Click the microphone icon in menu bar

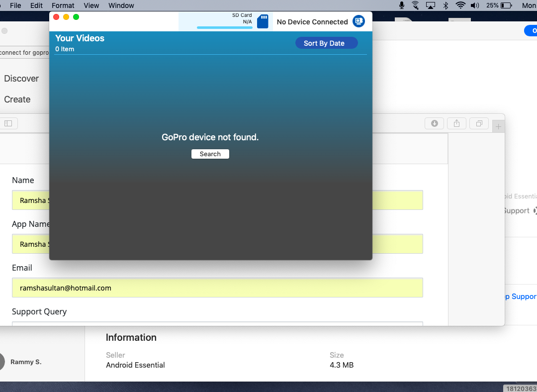click(402, 5)
